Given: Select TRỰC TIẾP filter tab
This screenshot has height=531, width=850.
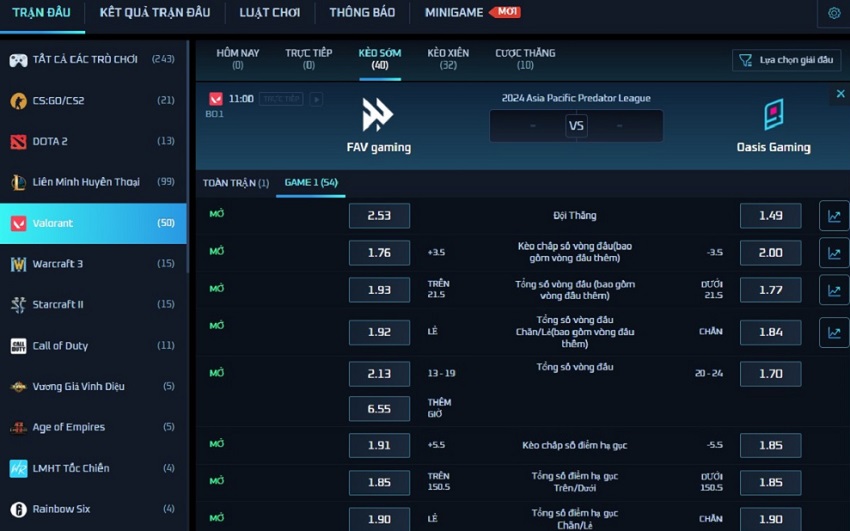Looking at the screenshot, I should (308, 59).
